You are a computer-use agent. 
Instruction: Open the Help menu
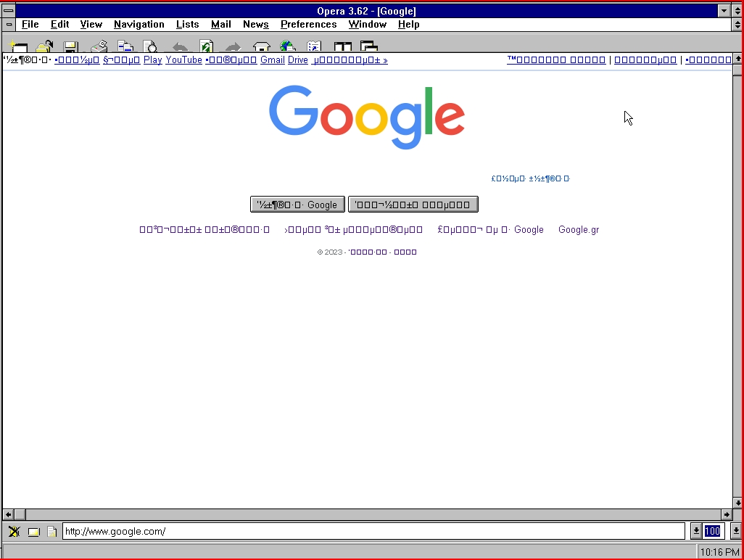408,24
